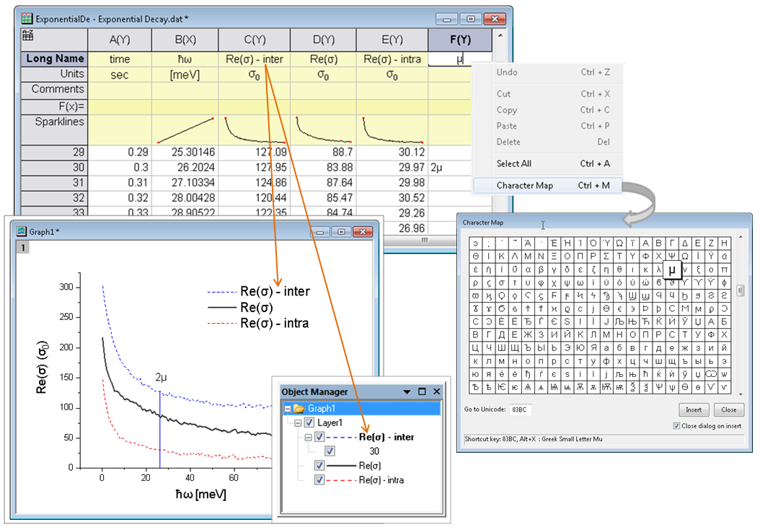This screenshot has width=760, height=532.
Task: Click the layer 1 icon in graph window
Action: click(x=23, y=247)
